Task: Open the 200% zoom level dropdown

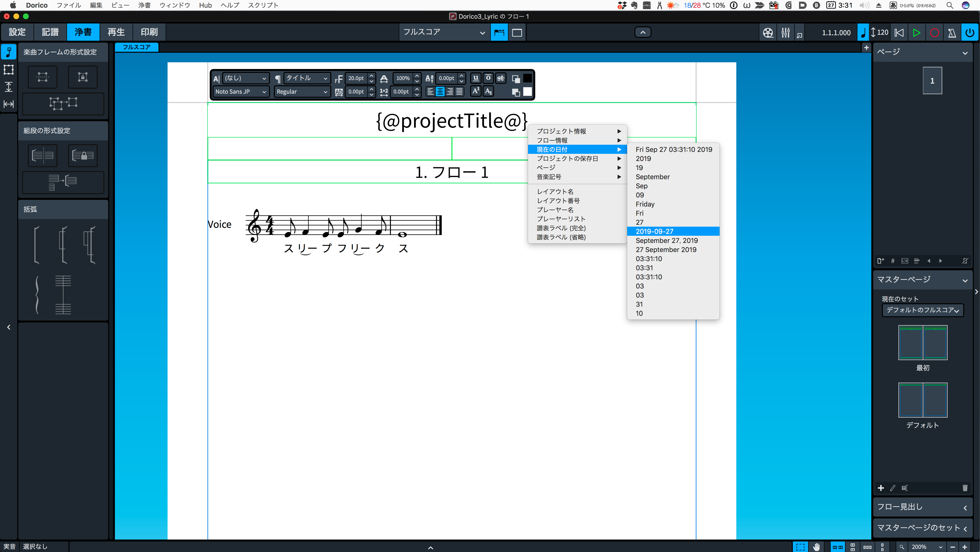Action: [x=926, y=547]
